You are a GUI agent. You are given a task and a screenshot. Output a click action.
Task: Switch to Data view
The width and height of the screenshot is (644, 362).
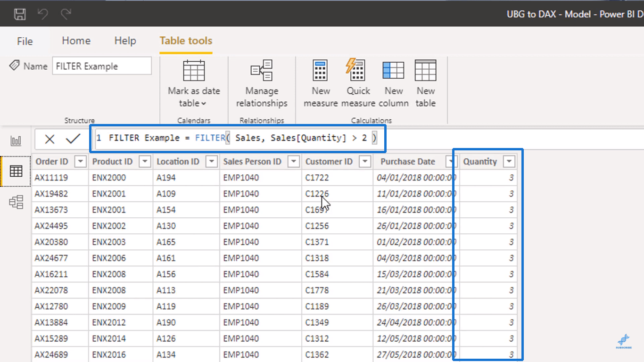pos(16,171)
